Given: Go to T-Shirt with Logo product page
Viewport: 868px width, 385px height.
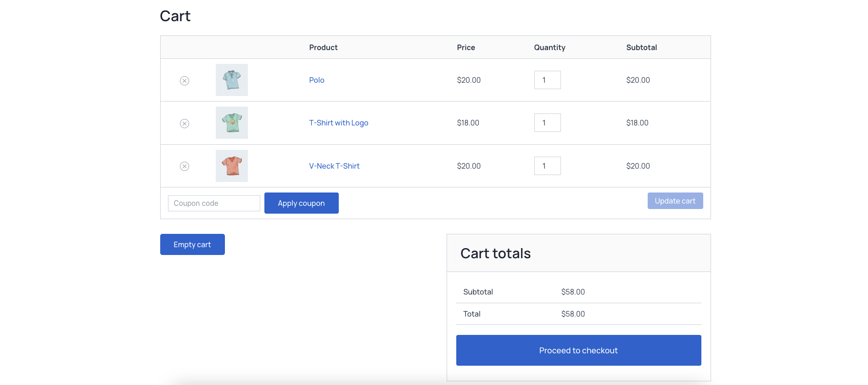Looking at the screenshot, I should (338, 123).
